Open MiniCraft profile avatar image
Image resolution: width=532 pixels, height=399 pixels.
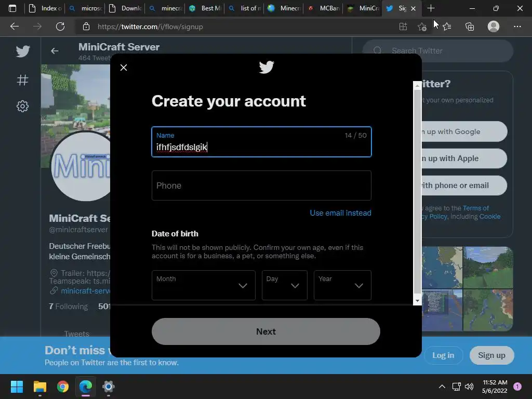(82, 166)
